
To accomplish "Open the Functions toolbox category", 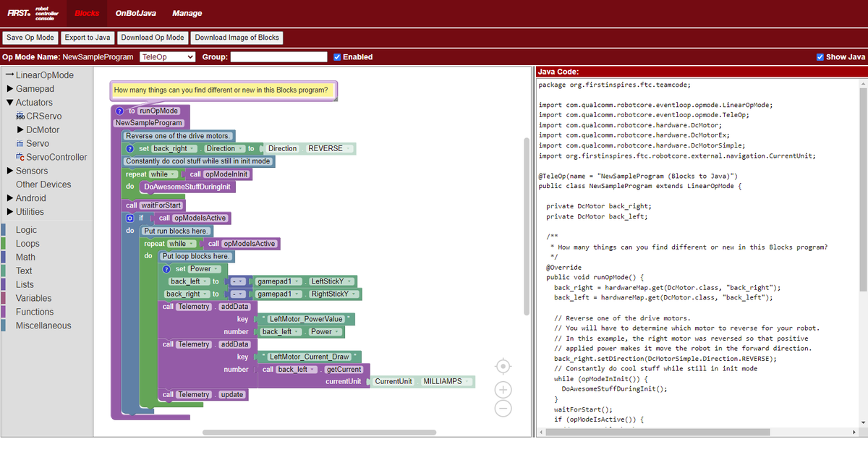I will tap(35, 312).
